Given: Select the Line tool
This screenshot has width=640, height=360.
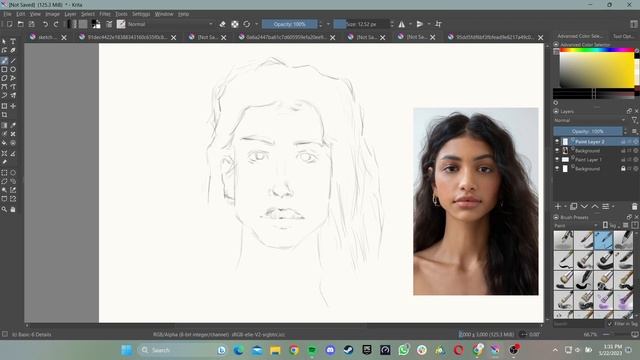Looking at the screenshot, I should click(13, 61).
